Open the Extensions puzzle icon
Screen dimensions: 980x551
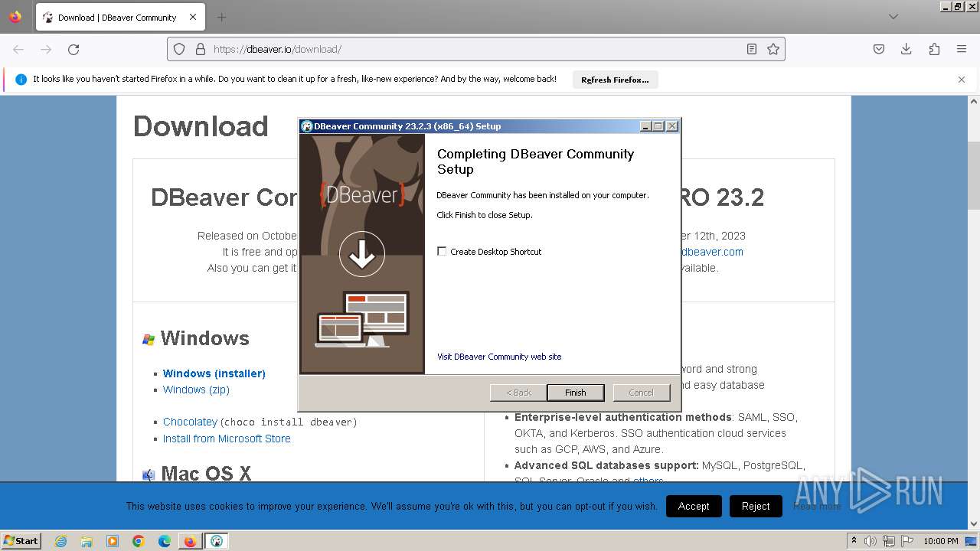click(934, 49)
